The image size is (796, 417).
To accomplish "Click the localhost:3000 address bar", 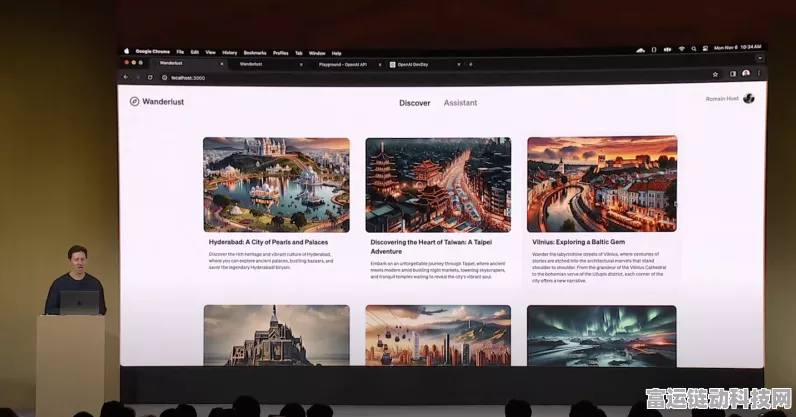I will click(437, 77).
